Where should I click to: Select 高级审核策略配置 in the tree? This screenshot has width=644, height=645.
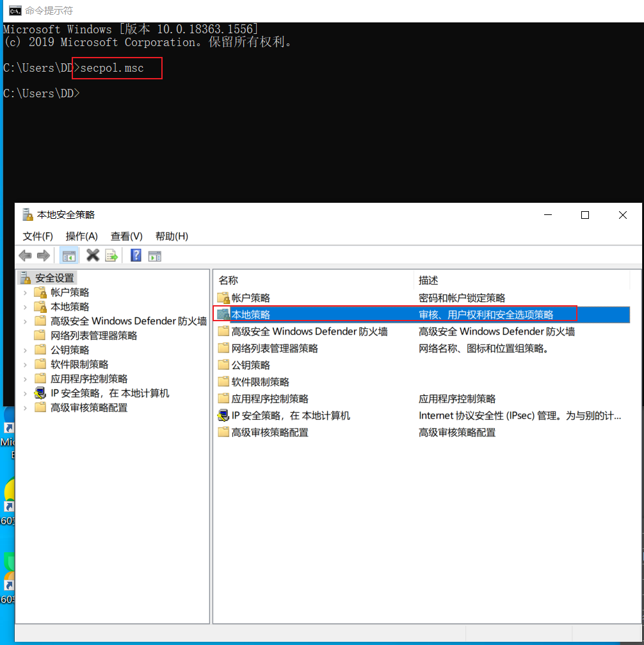[89, 408]
